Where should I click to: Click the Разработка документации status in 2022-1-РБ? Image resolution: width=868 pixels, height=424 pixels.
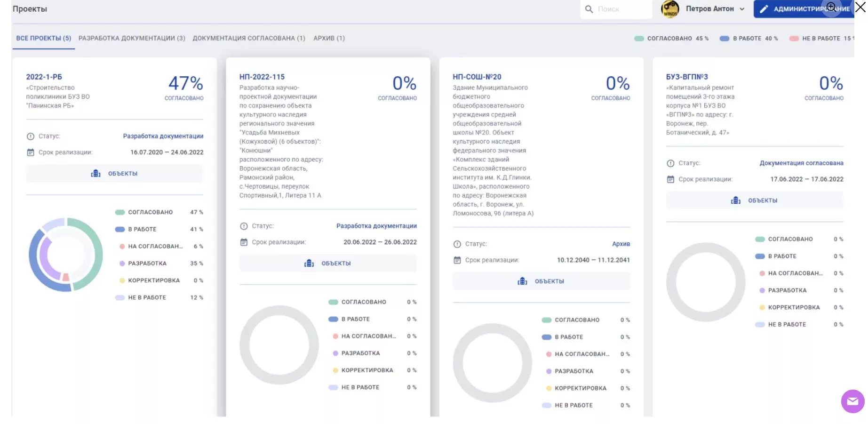pyautogui.click(x=163, y=136)
